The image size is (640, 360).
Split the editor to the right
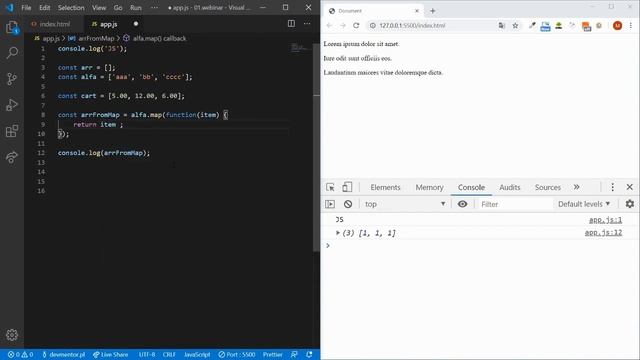291,24
